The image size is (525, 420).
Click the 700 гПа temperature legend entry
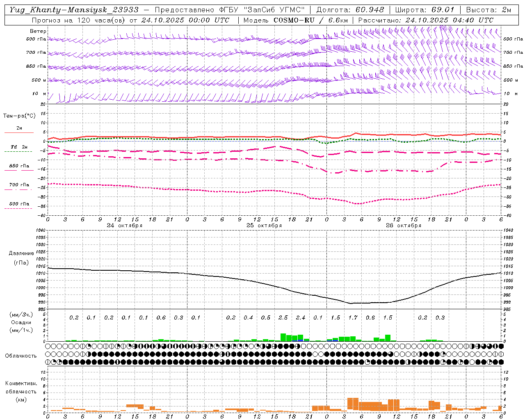point(19,185)
